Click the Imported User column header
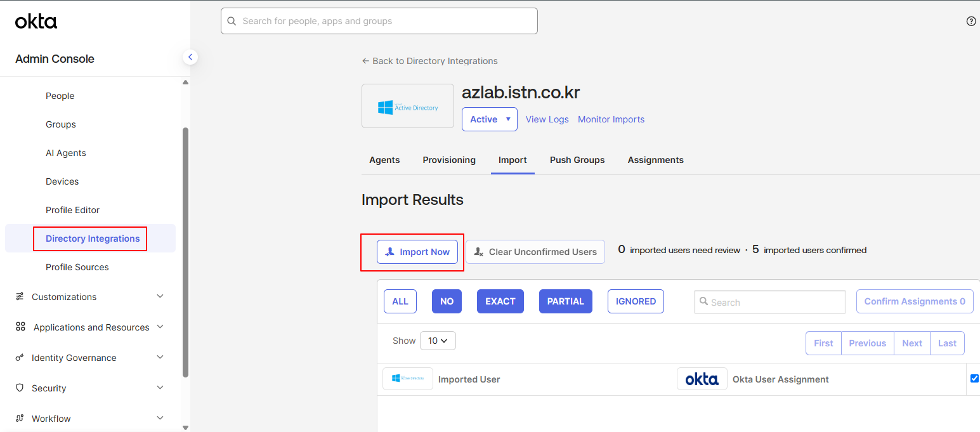The height and width of the screenshot is (432, 980). (x=469, y=379)
